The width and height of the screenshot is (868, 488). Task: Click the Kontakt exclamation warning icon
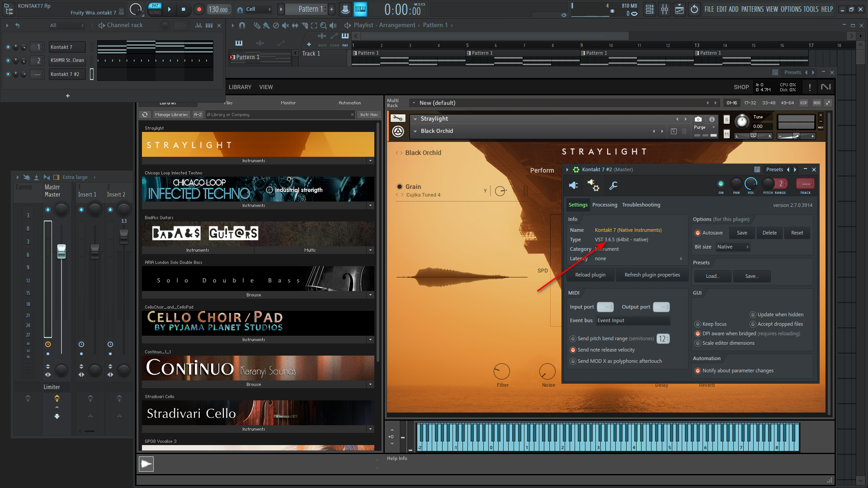click(810, 87)
